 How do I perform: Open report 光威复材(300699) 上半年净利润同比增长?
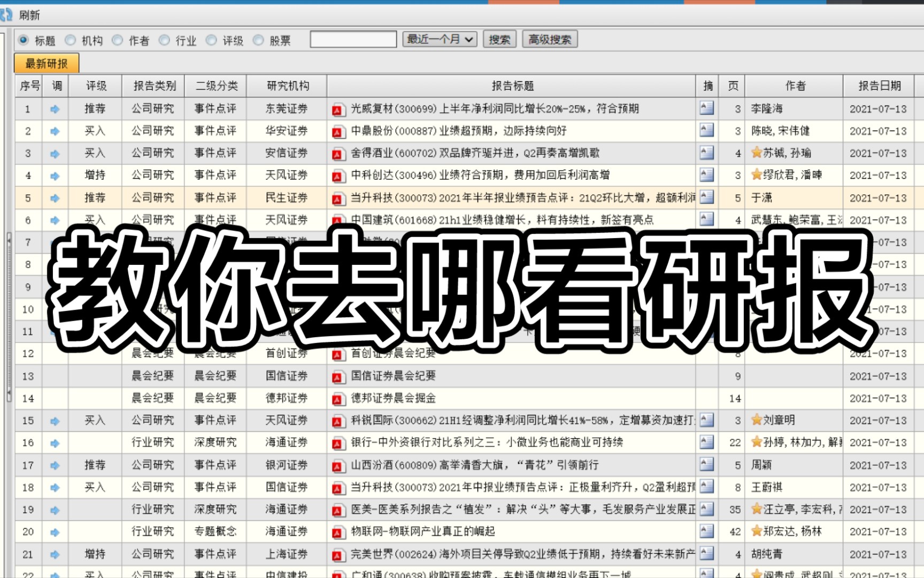tap(495, 109)
